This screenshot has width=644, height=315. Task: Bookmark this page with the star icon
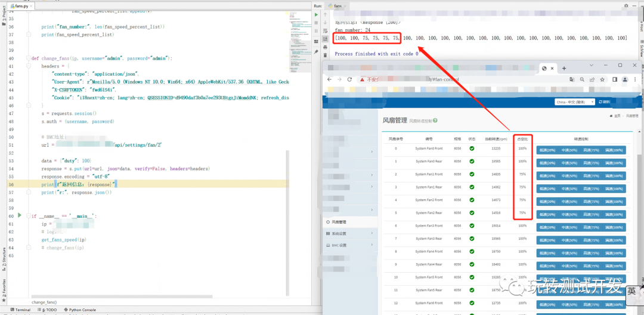point(602,79)
